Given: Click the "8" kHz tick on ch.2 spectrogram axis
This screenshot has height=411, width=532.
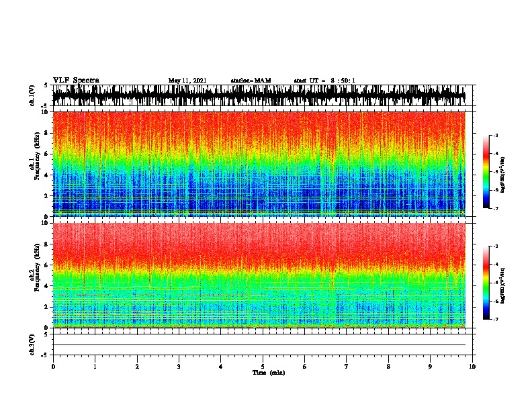Looking at the screenshot, I should point(47,244).
